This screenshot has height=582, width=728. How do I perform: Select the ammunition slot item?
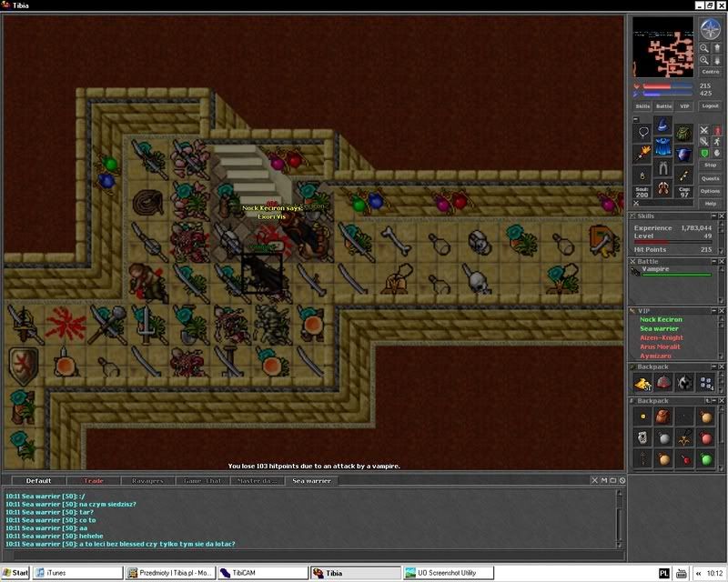point(683,175)
